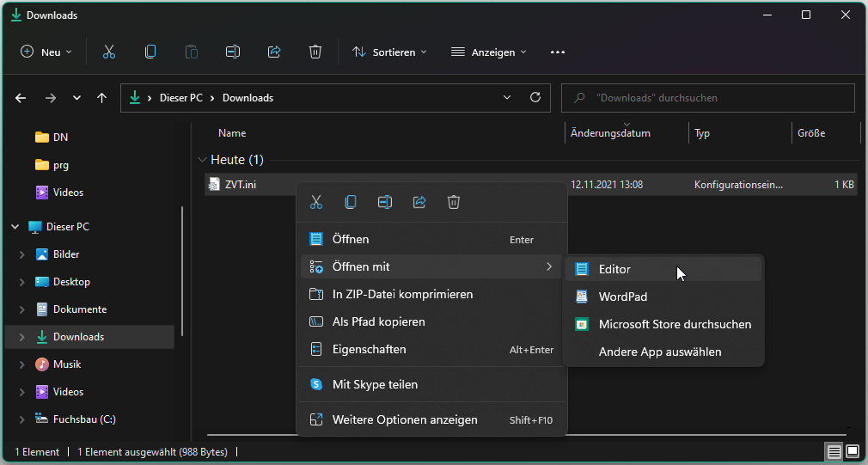
Task: Click the Share icon in context menu
Action: pyautogui.click(x=419, y=202)
